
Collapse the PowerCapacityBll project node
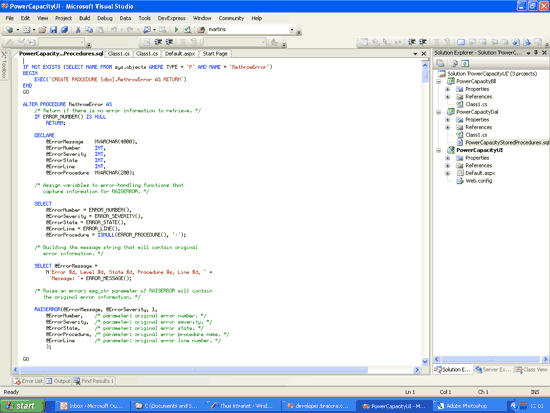[x=439, y=81]
